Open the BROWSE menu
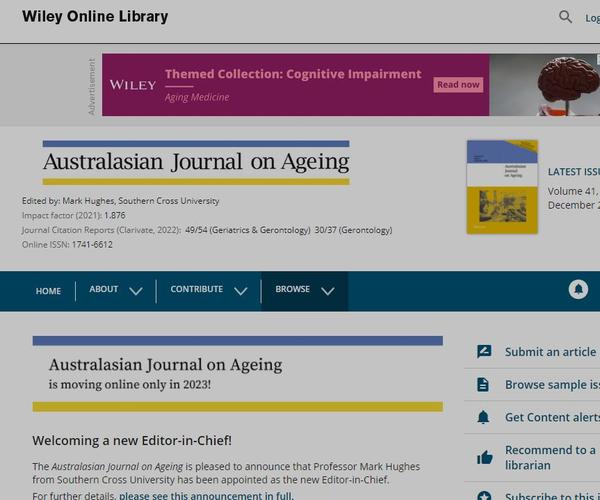 click(292, 289)
